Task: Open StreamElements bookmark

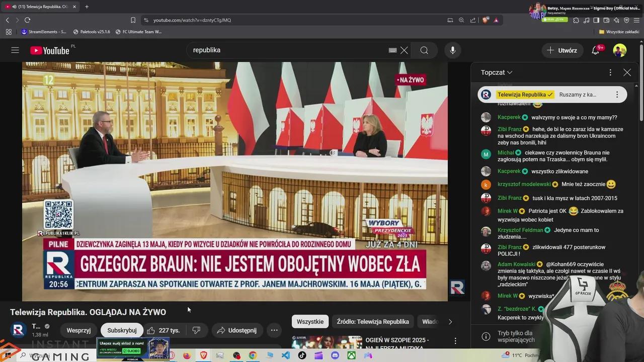Action: pyautogui.click(x=44, y=32)
